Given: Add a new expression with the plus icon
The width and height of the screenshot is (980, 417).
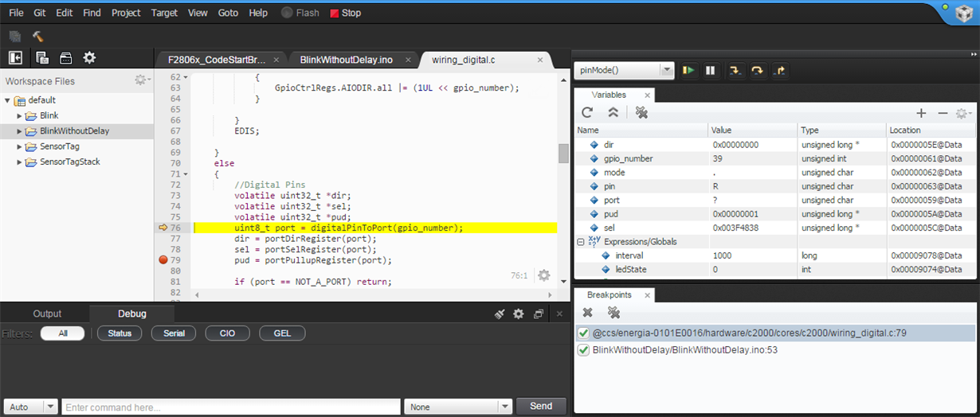Looking at the screenshot, I should pyautogui.click(x=921, y=113).
